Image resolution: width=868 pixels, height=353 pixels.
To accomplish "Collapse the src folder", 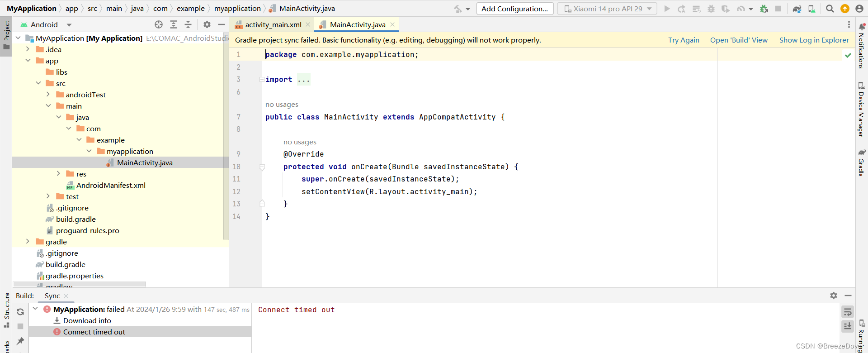I will (x=38, y=83).
